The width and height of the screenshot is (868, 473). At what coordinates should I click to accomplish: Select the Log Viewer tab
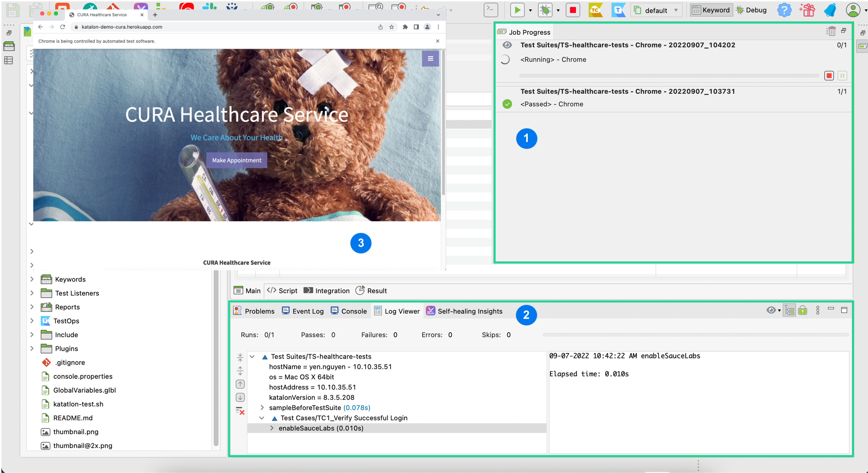pos(396,311)
